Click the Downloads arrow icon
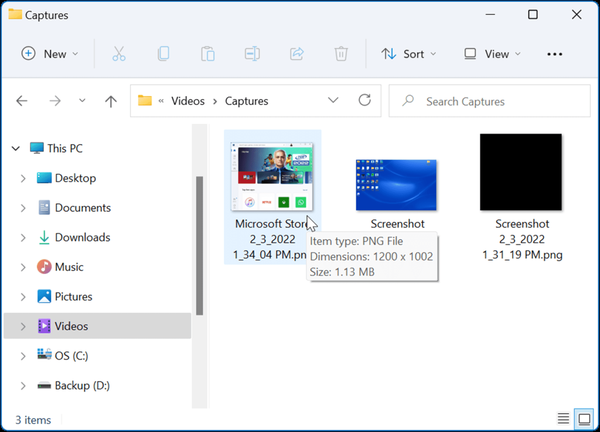The image size is (600, 432). point(44,237)
